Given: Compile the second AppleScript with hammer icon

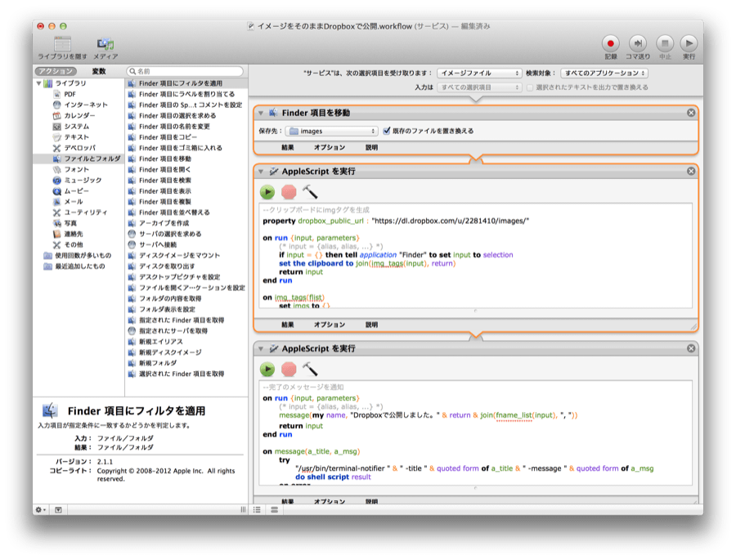Looking at the screenshot, I should (x=310, y=369).
